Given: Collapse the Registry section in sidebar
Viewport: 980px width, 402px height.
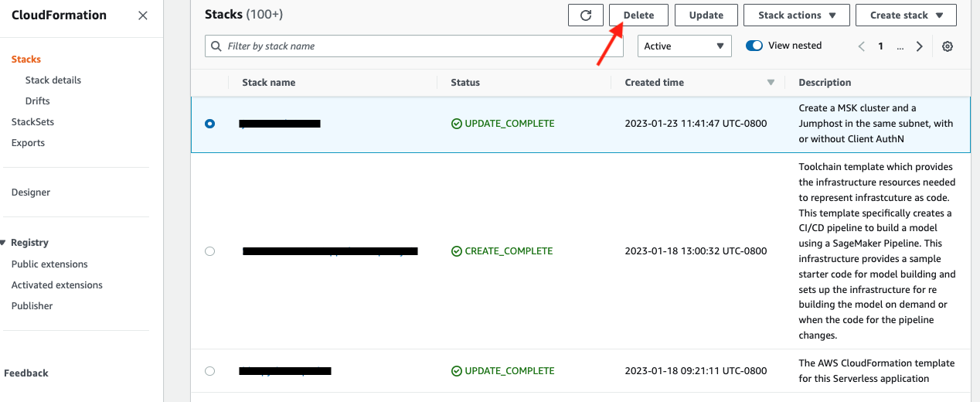Looking at the screenshot, I should [3, 243].
